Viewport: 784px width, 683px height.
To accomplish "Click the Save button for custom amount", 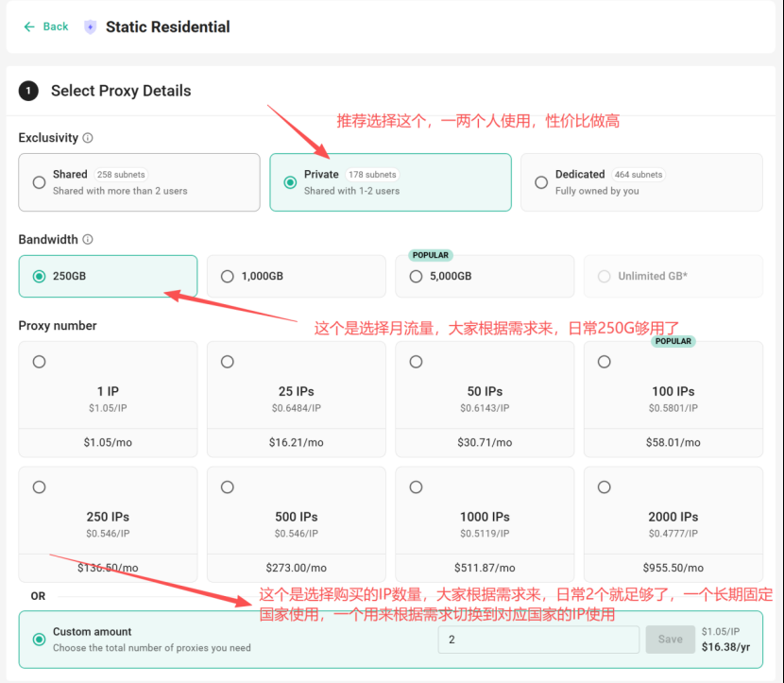I will point(670,640).
